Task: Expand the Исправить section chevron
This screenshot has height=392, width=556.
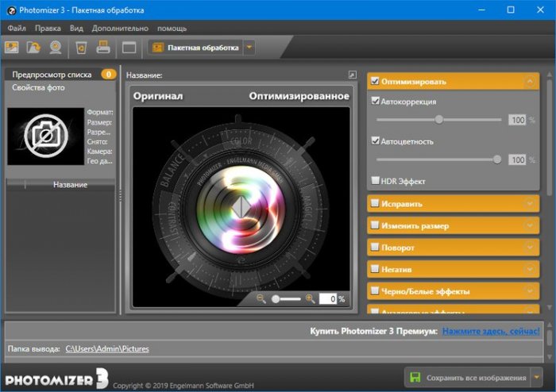Action: (530, 204)
